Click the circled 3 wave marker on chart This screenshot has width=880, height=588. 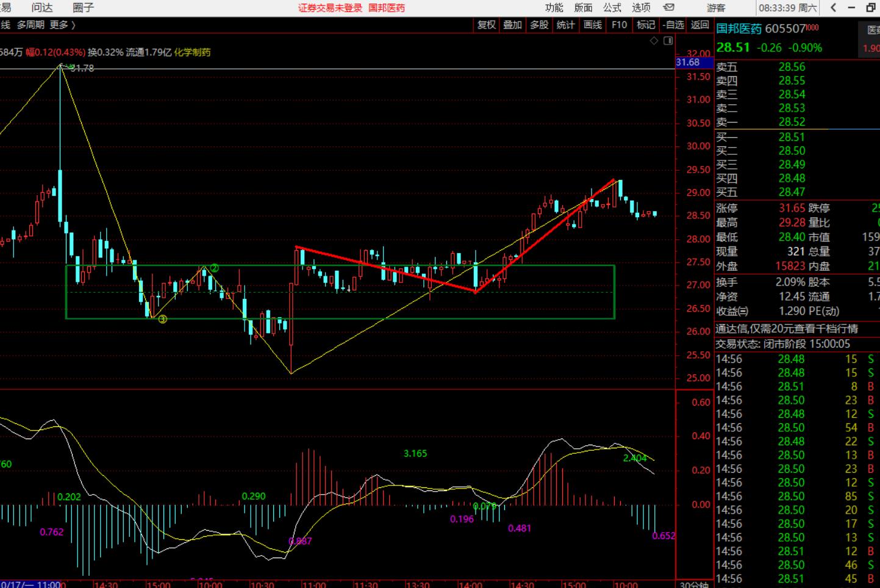point(162,319)
